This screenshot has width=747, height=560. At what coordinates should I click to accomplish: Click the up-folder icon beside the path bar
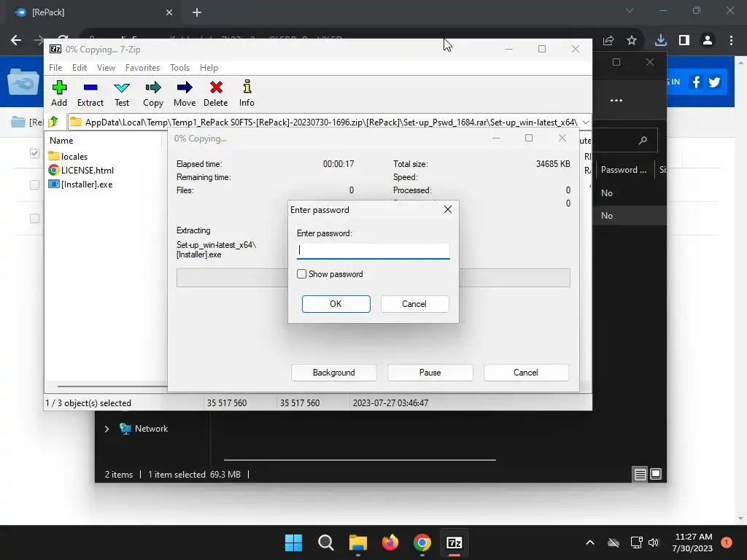(x=53, y=122)
